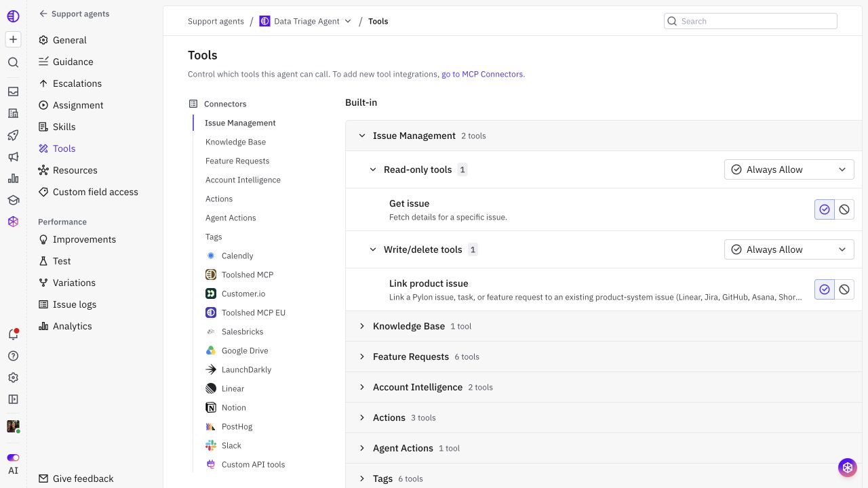Viewport: 868px width, 488px height.
Task: Open the settings gear in left rail
Action: (x=13, y=378)
